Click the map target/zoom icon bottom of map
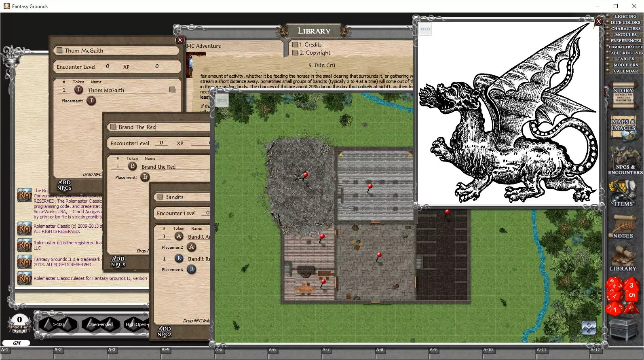The height and width of the screenshot is (360, 644). tap(589, 328)
